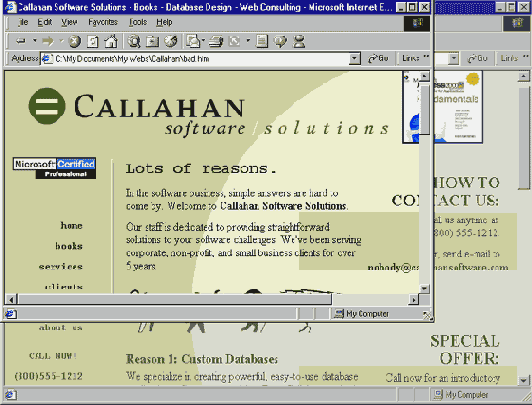532x405 pixels.
Task: Follow the books navigation link
Action: (x=69, y=246)
